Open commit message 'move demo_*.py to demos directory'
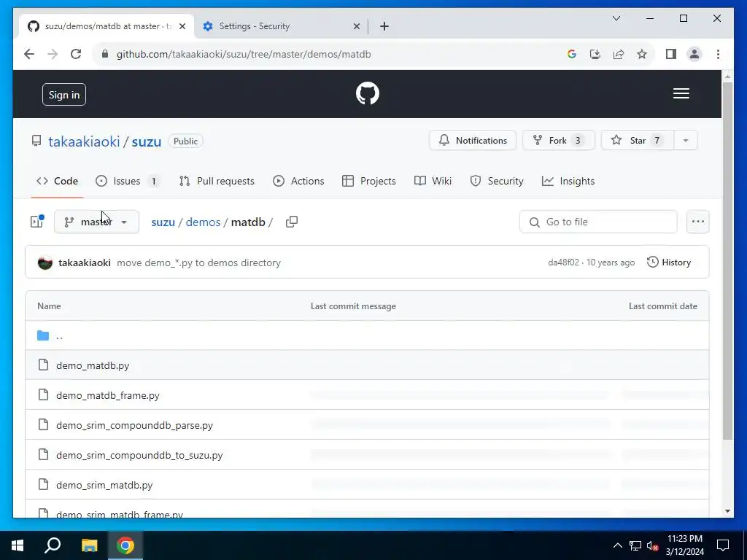Image resolution: width=747 pixels, height=560 pixels. pyautogui.click(x=198, y=262)
